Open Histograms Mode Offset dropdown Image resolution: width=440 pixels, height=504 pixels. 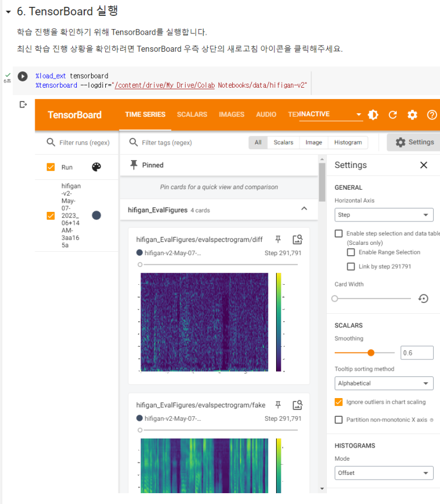[384, 473]
